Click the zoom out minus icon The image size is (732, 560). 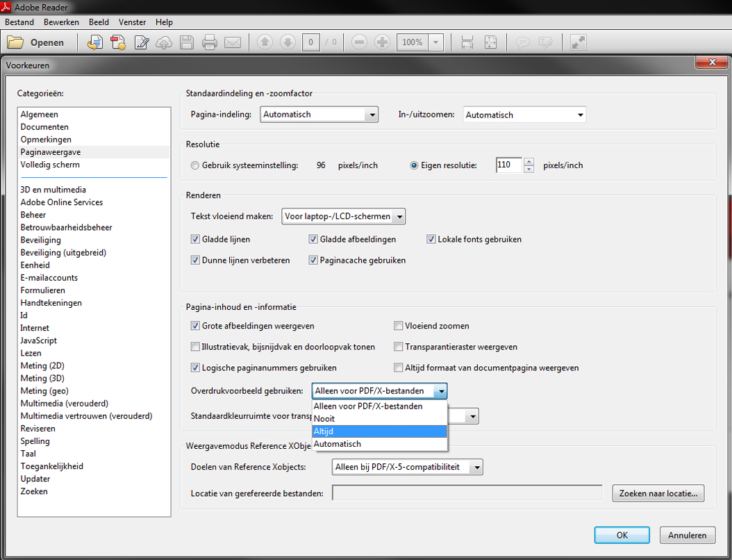(359, 42)
